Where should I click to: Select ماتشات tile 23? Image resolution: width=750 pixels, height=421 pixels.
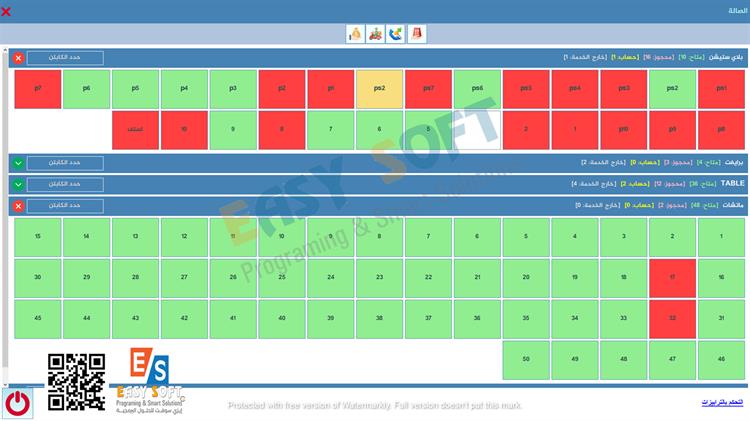379,278
